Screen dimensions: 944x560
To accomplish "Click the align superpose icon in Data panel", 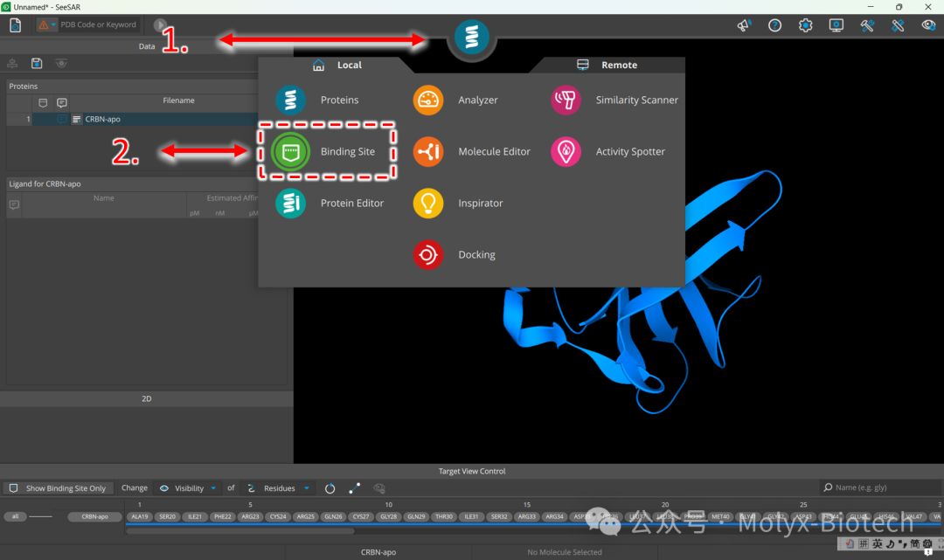I will [12, 63].
